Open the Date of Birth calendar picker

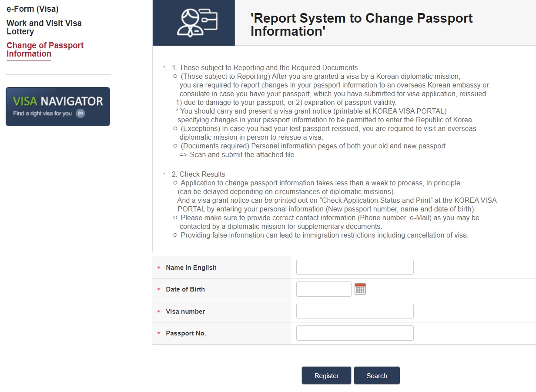(360, 289)
